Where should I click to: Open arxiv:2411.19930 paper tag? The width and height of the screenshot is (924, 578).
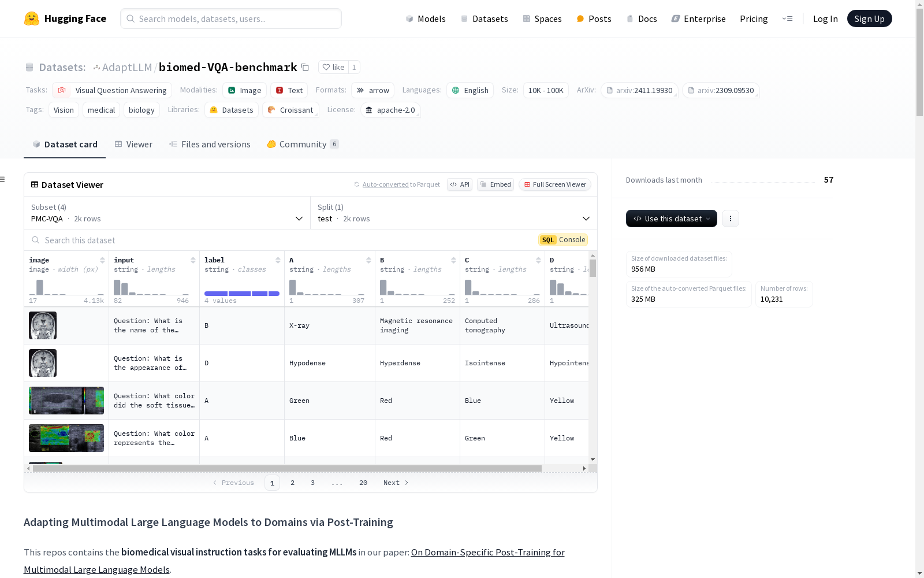pos(639,90)
